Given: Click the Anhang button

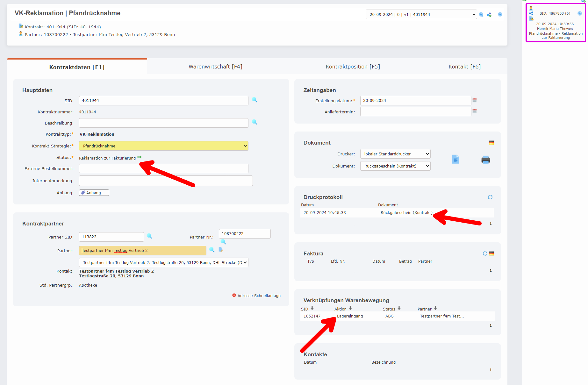Looking at the screenshot, I should [94, 193].
